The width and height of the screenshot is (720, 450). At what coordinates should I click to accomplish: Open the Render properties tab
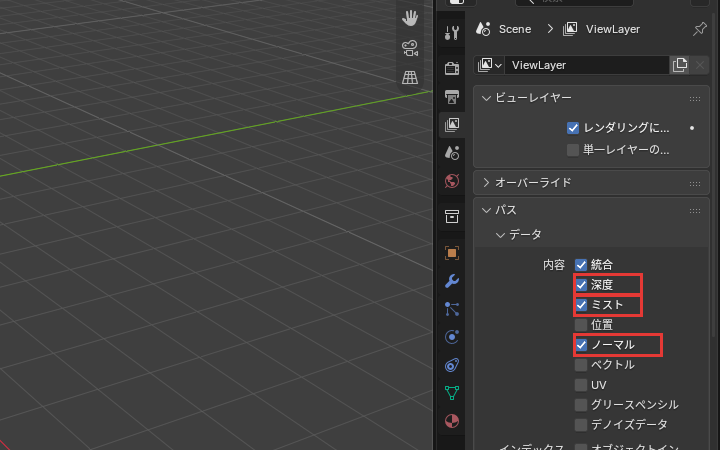(x=452, y=68)
